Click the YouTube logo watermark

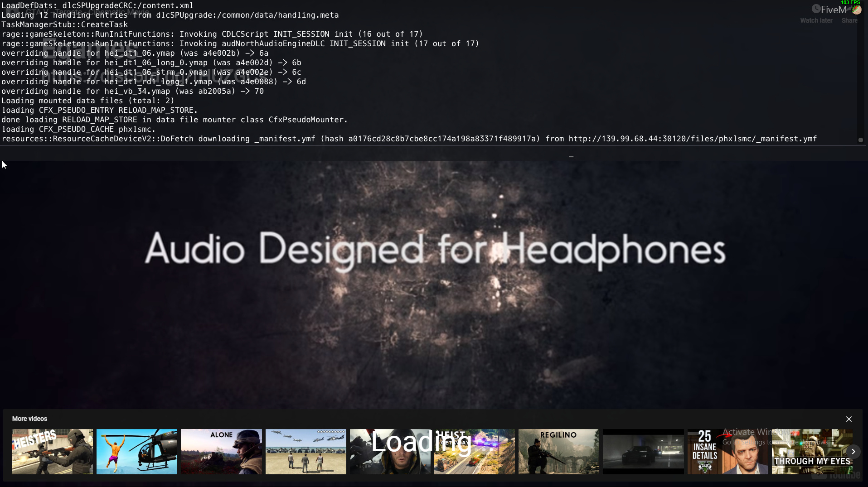tap(836, 475)
